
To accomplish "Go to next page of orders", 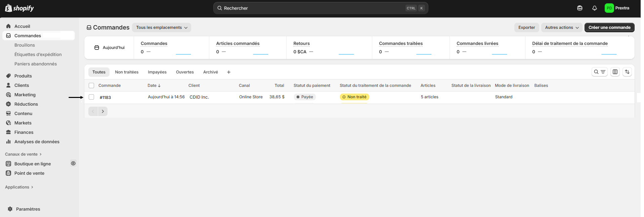I will tap(103, 111).
